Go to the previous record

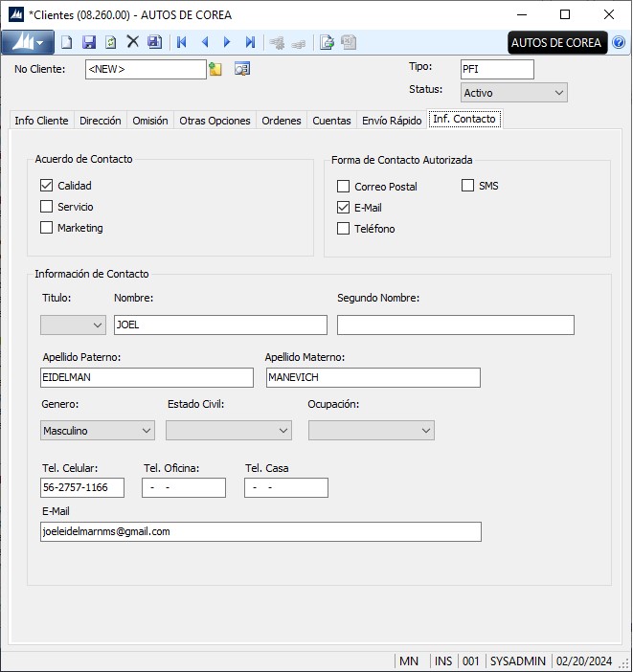[x=204, y=42]
